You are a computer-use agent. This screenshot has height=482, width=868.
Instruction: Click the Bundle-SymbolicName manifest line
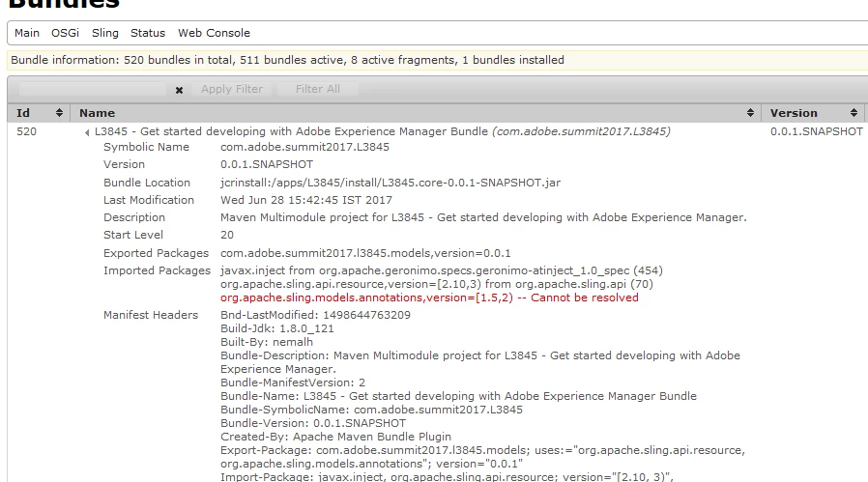(371, 411)
